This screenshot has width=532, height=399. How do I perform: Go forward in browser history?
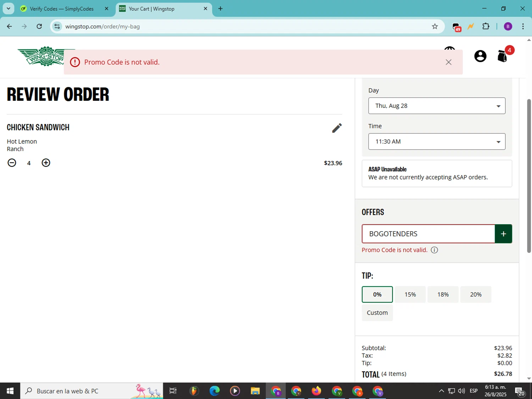point(24,26)
